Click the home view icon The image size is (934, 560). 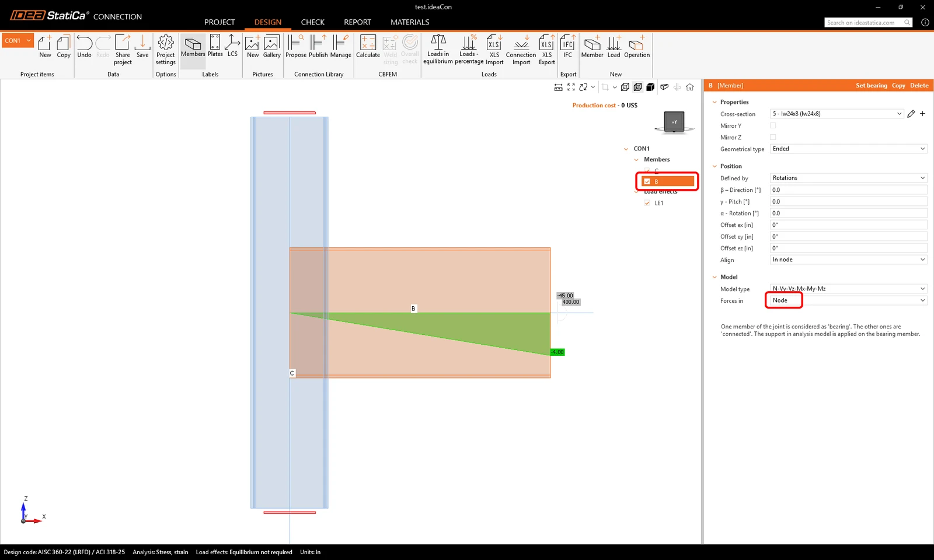690,87
